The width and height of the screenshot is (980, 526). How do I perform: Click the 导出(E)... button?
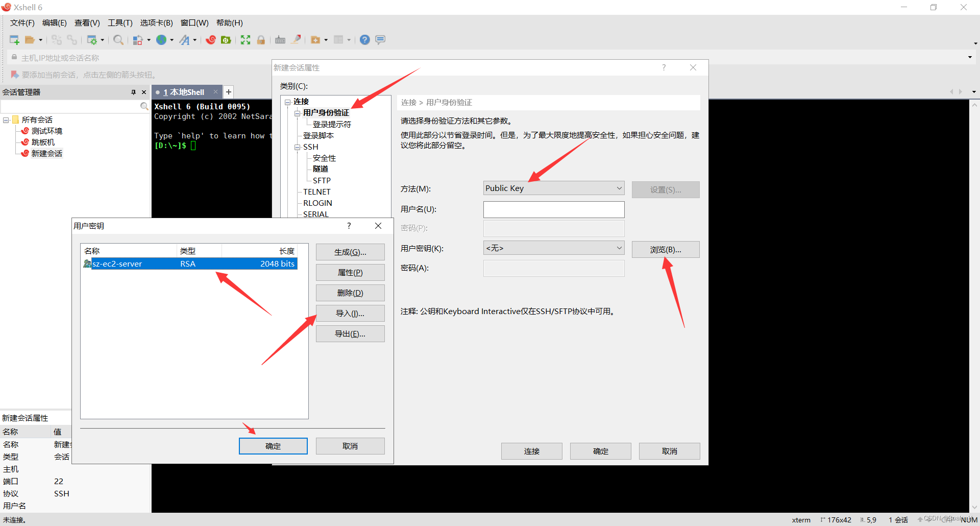tap(350, 334)
